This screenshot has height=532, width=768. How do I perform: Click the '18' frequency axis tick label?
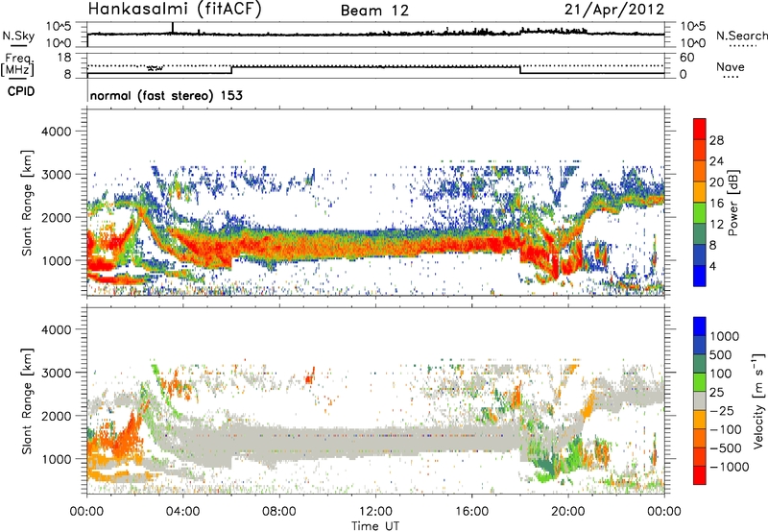point(64,58)
